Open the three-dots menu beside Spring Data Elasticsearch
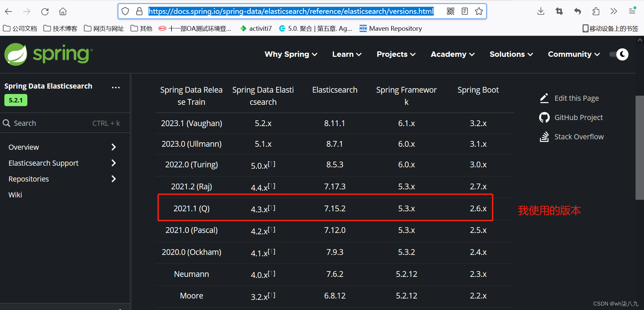Screen dimensions: 644x310 coord(116,87)
